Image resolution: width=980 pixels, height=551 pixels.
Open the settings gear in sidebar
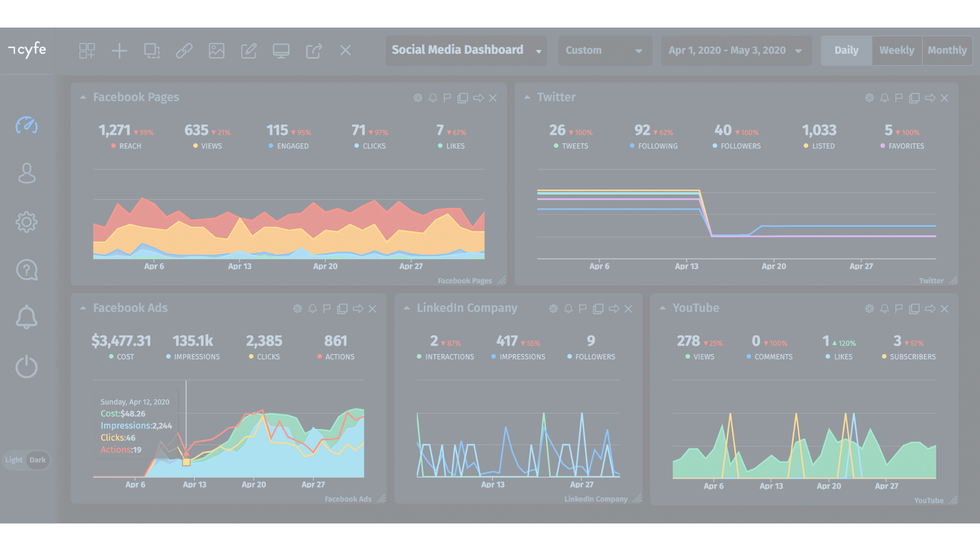pyautogui.click(x=27, y=222)
